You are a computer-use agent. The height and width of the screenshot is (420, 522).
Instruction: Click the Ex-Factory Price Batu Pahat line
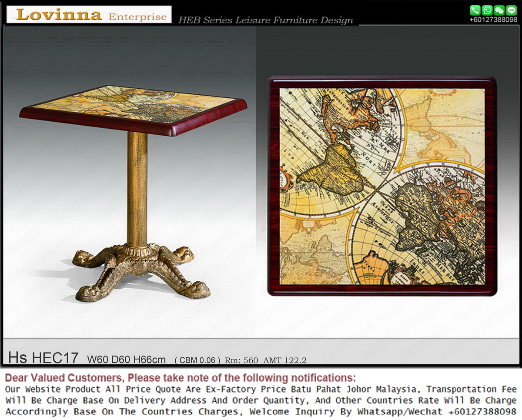[x=261, y=389]
